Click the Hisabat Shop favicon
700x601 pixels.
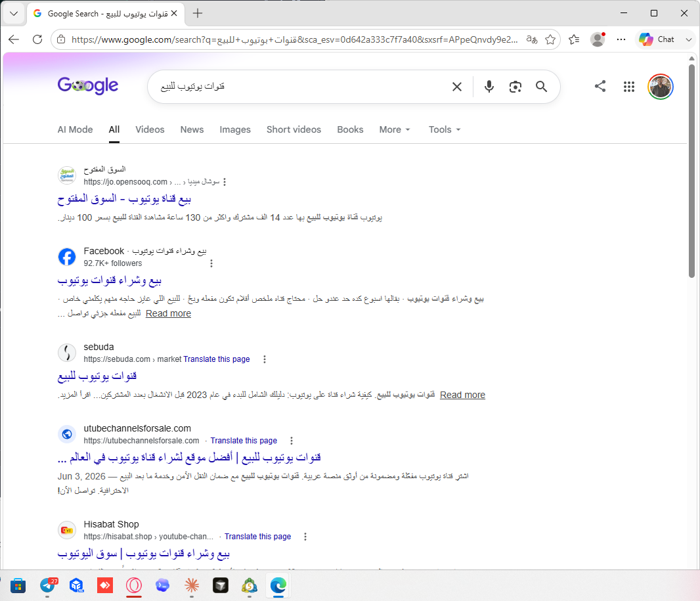point(67,530)
